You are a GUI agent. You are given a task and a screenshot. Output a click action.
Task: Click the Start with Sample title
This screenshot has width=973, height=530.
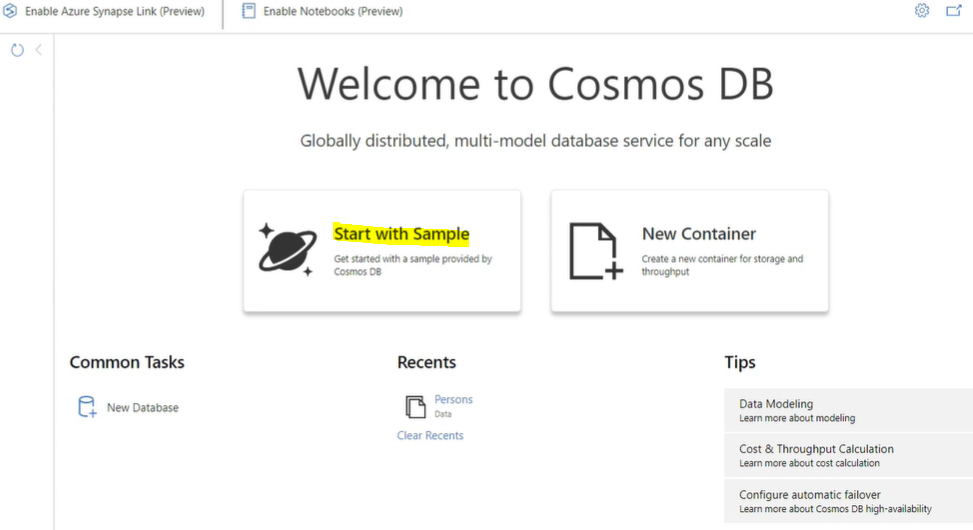(401, 234)
